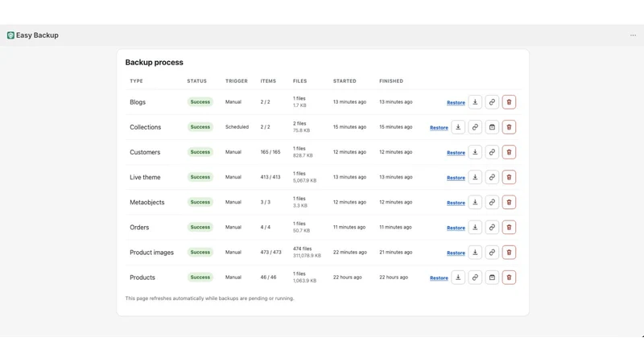This screenshot has height=362, width=644.
Task: Restore the Customers backup
Action: click(x=456, y=153)
